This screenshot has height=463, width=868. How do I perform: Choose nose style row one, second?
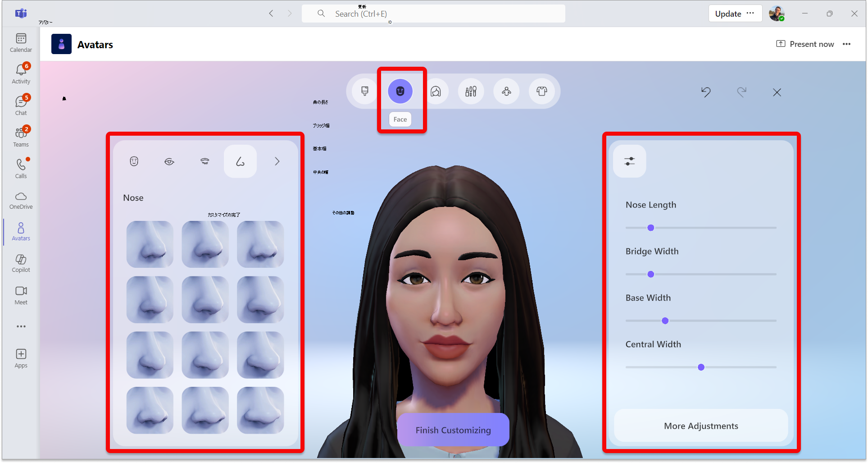point(205,244)
